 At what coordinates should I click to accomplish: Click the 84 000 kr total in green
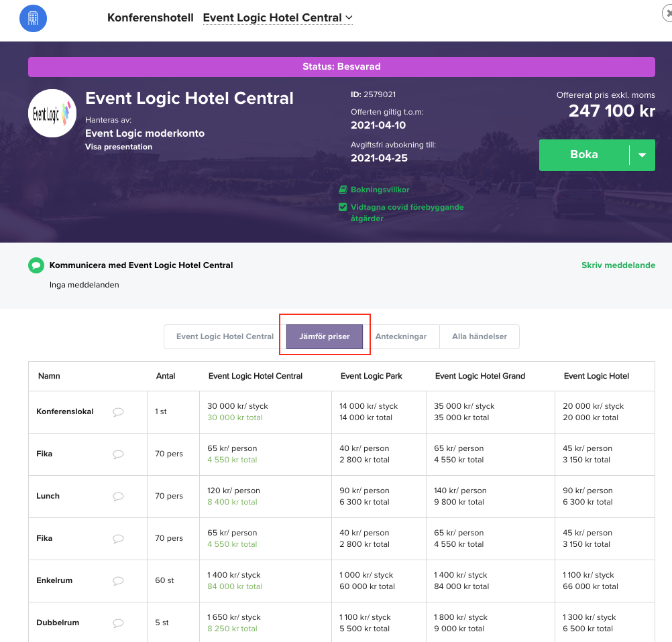tap(235, 586)
